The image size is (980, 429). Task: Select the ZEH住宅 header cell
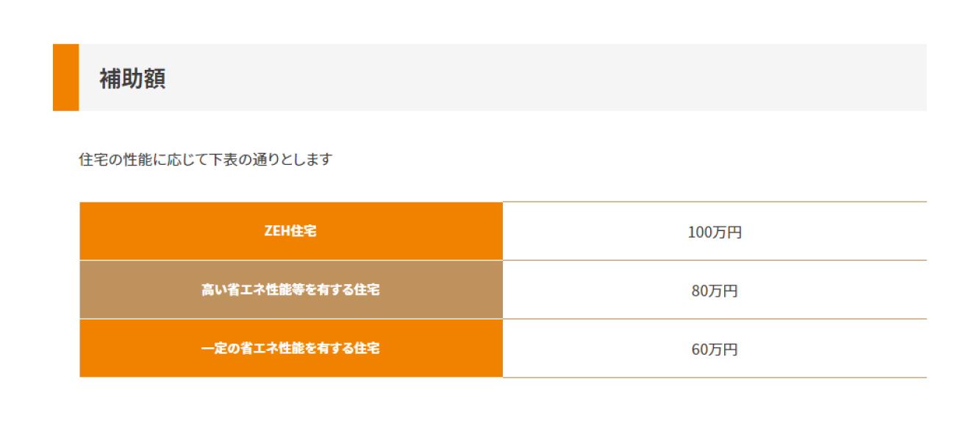[x=291, y=231]
